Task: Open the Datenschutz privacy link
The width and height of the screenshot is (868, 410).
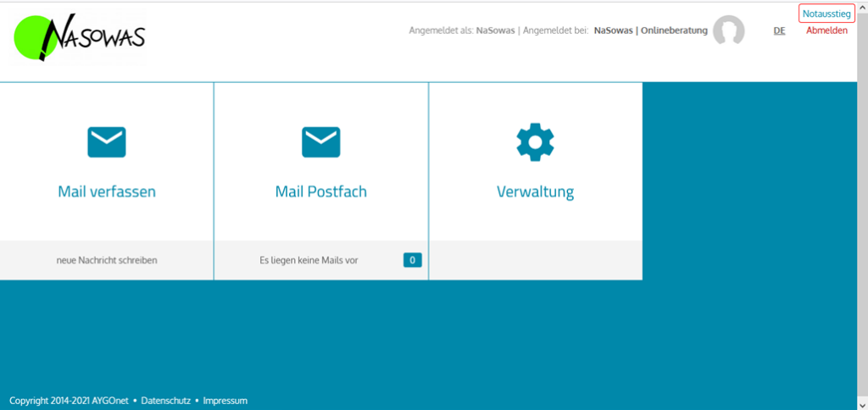Action: point(164,400)
